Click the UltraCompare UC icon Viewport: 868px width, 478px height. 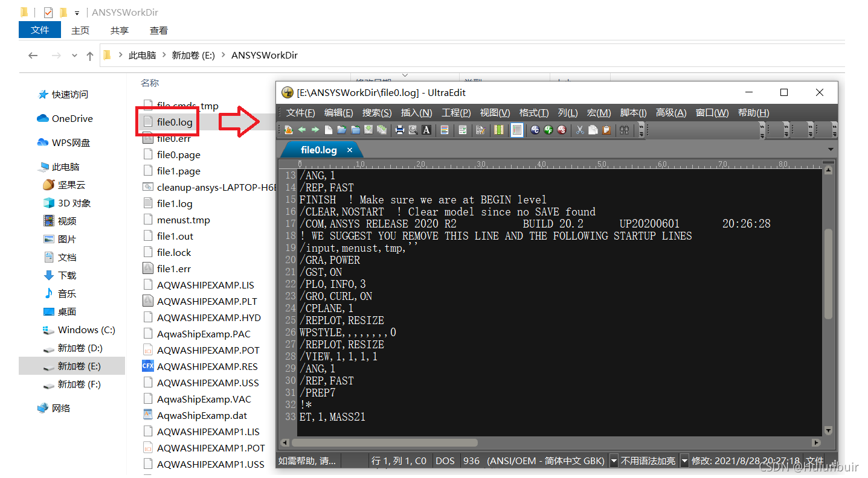tap(535, 130)
